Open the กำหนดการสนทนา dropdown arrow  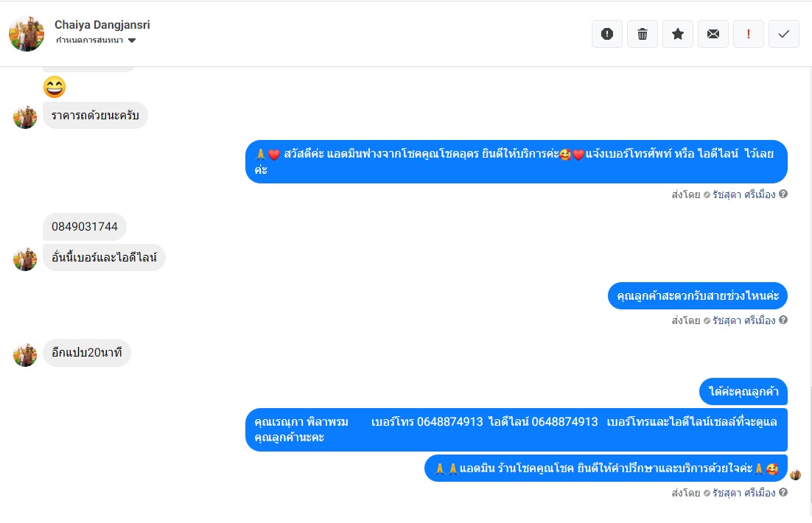(132, 41)
